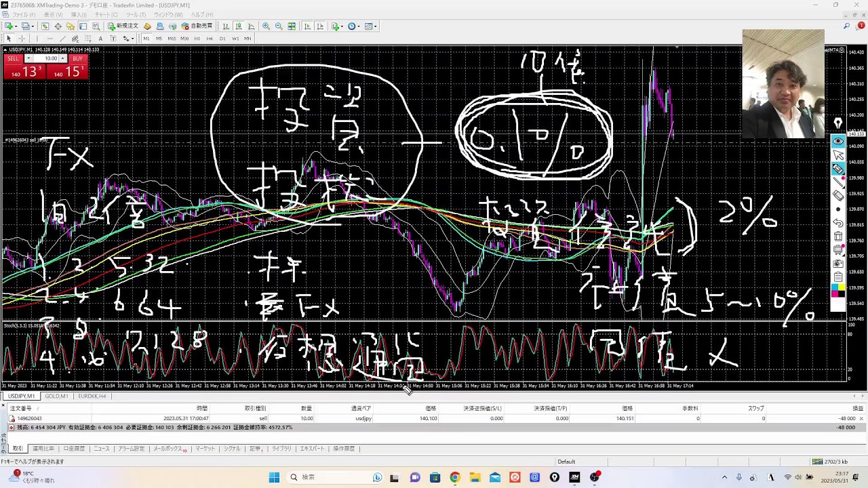The width and height of the screenshot is (868, 488).
Task: Open the new chart dropdown arrow
Action: click(16, 26)
